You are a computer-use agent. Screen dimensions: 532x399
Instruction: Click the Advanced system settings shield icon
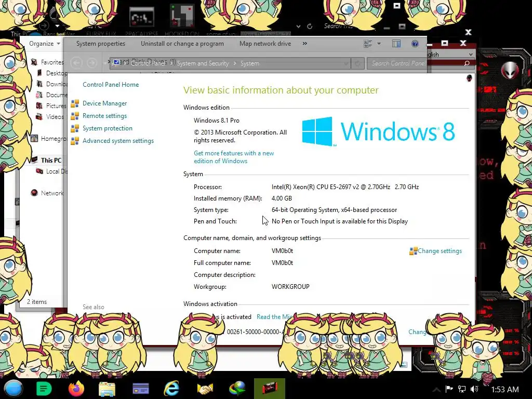(x=75, y=141)
